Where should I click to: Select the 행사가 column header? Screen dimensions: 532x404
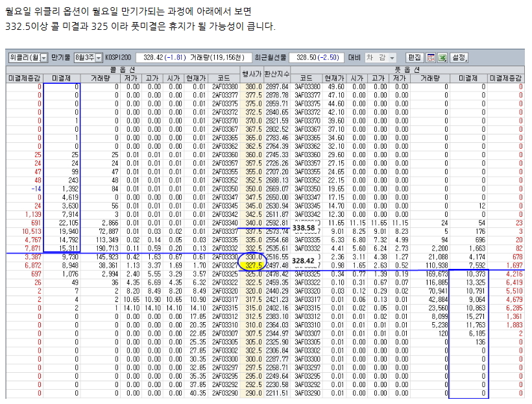pyautogui.click(x=251, y=73)
